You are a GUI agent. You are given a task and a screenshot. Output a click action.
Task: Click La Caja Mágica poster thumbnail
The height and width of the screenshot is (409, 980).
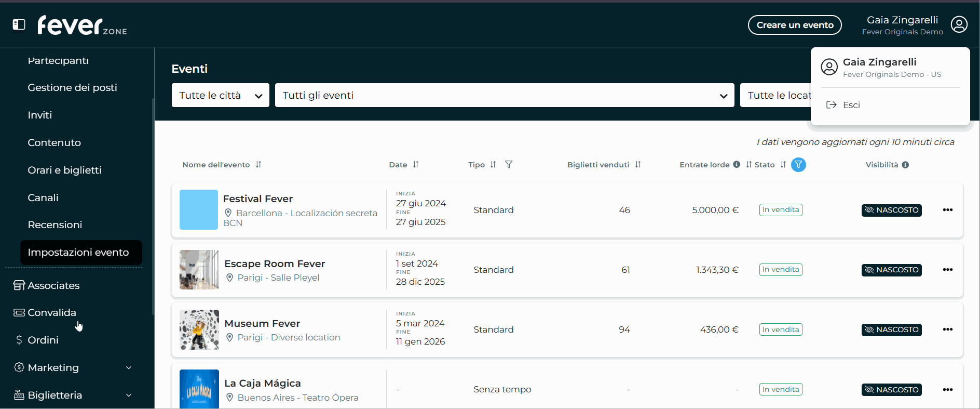(199, 389)
